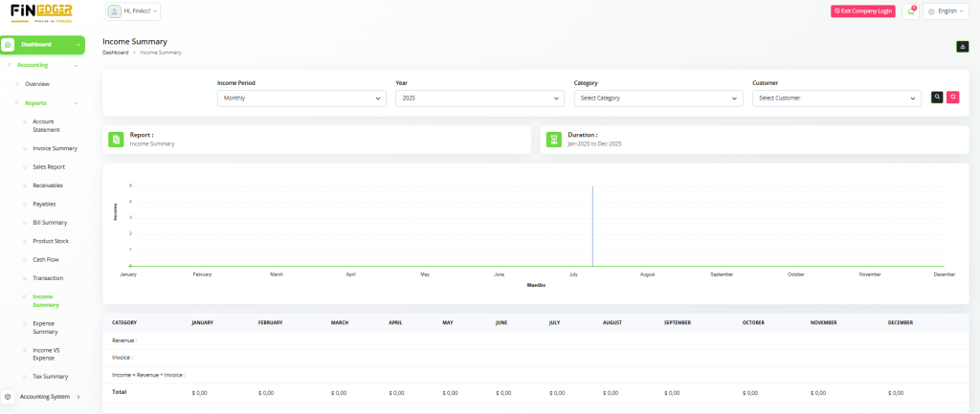Screen dimensions: 980x414
Task: Go to Invoice Summary in sidebar
Action: 55,148
